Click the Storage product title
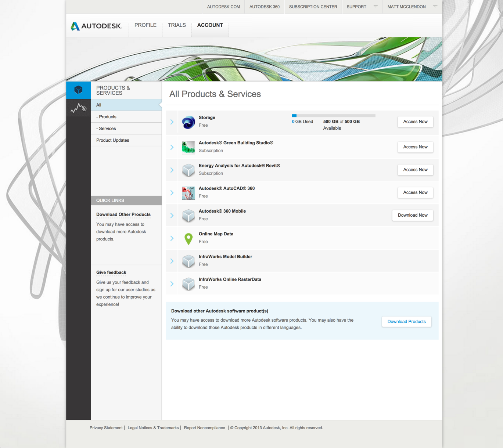Image resolution: width=503 pixels, height=448 pixels. pyautogui.click(x=207, y=118)
